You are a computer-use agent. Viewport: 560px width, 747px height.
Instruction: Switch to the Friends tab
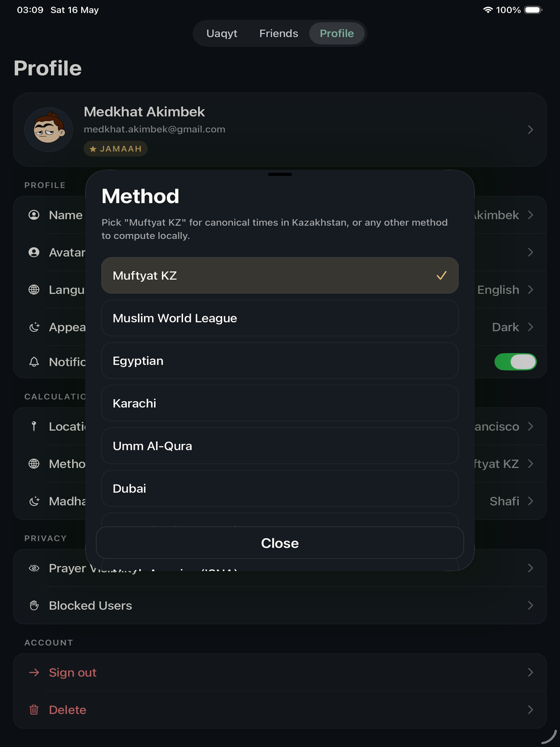coord(279,33)
